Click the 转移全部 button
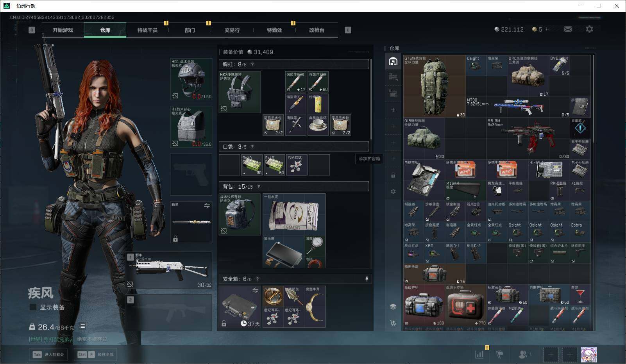Viewport: 626px width, 364px height. click(96, 354)
